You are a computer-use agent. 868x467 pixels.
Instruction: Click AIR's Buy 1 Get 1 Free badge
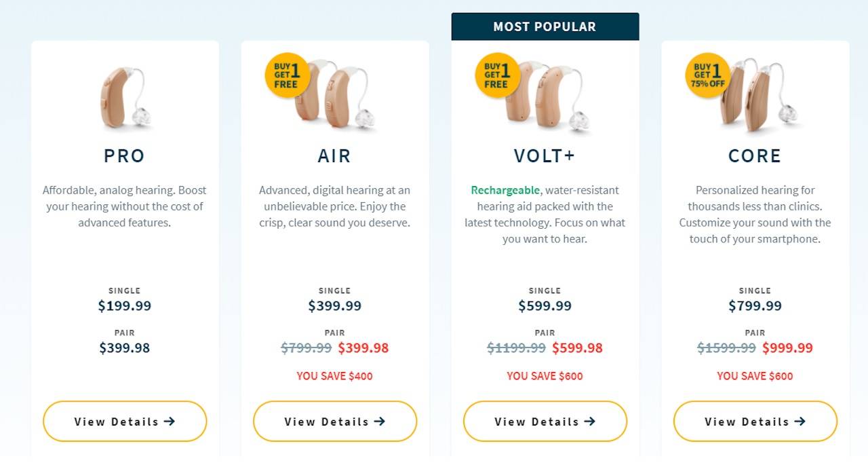point(287,75)
